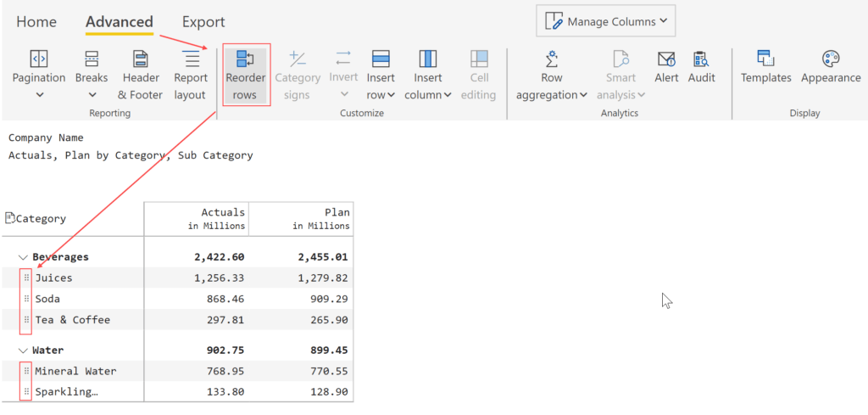Click the Juices plan cell 1,279.82
The width and height of the screenshot is (868, 415).
tap(323, 278)
